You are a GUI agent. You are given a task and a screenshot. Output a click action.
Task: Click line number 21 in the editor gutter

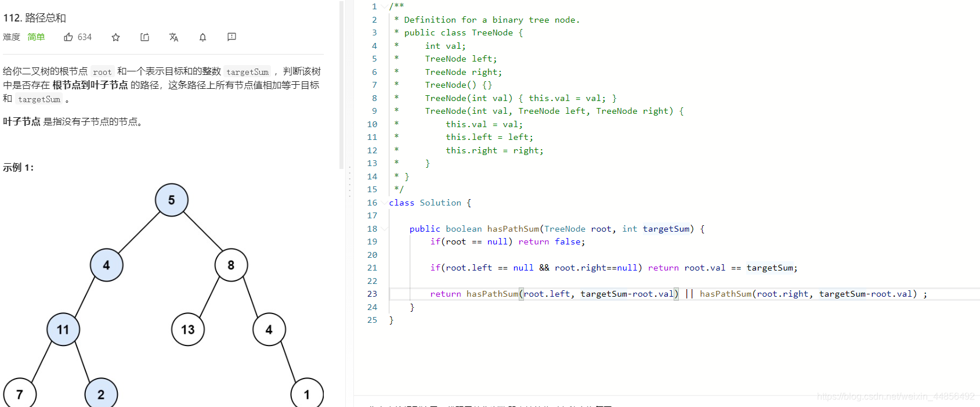point(372,268)
